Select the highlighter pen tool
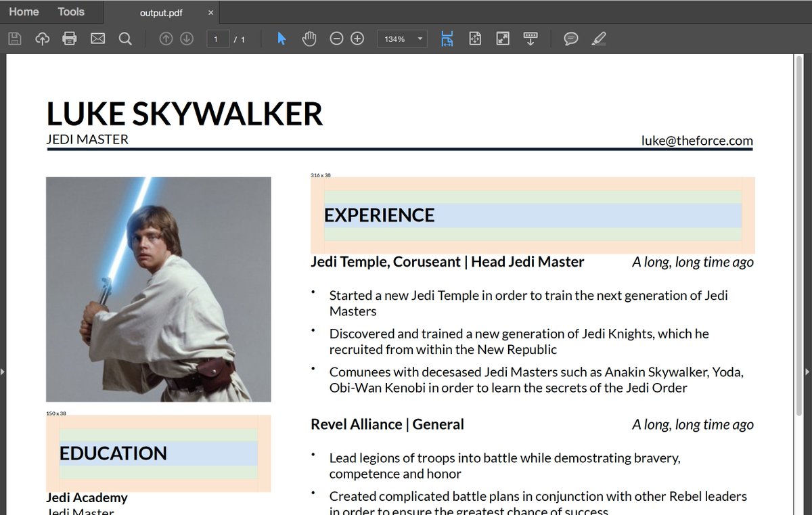 598,39
